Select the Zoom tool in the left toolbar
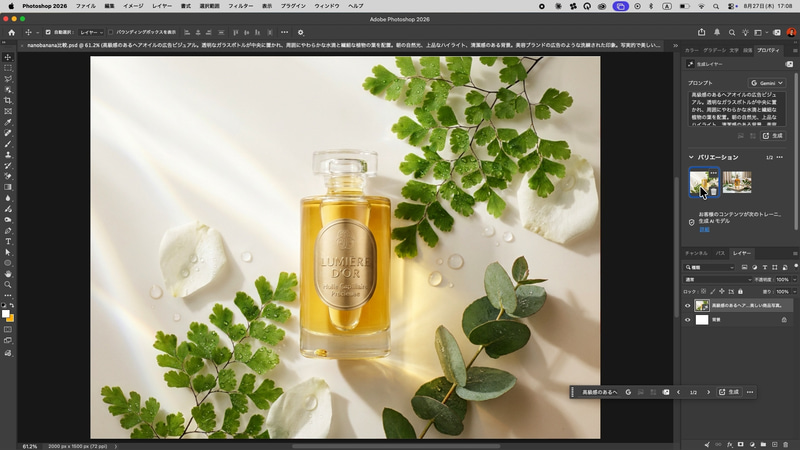The height and width of the screenshot is (450, 800). click(8, 285)
